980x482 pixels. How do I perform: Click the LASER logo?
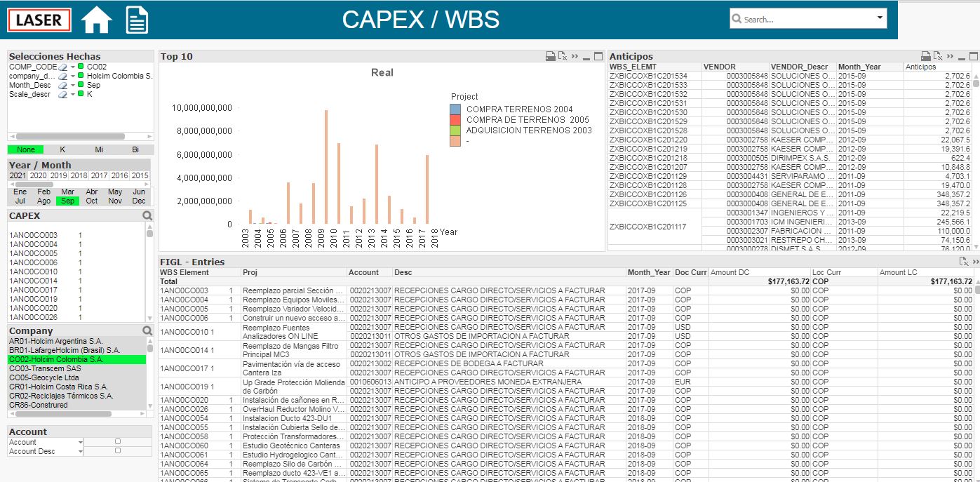[x=39, y=20]
